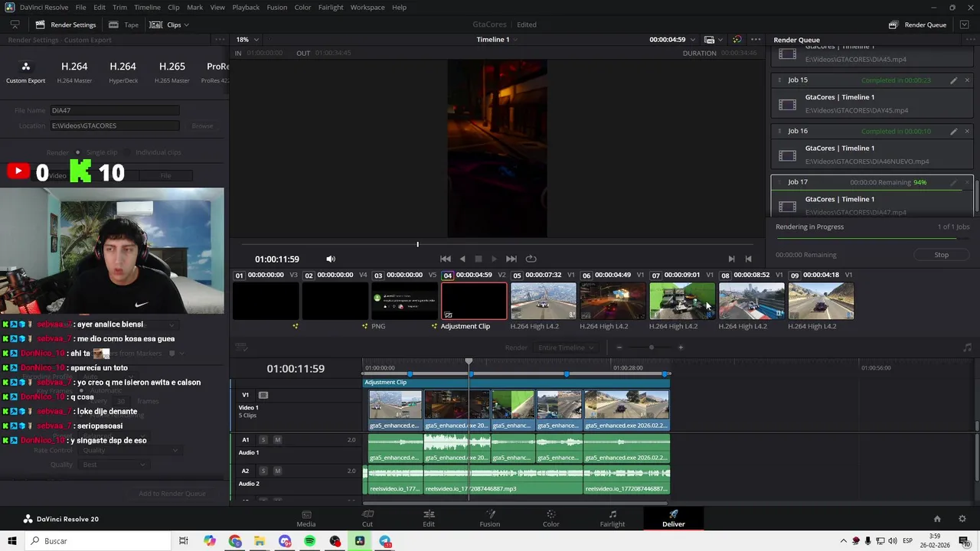Screen dimensions: 980x551
Task: Toggle the V1 video track enable icon
Action: click(263, 395)
